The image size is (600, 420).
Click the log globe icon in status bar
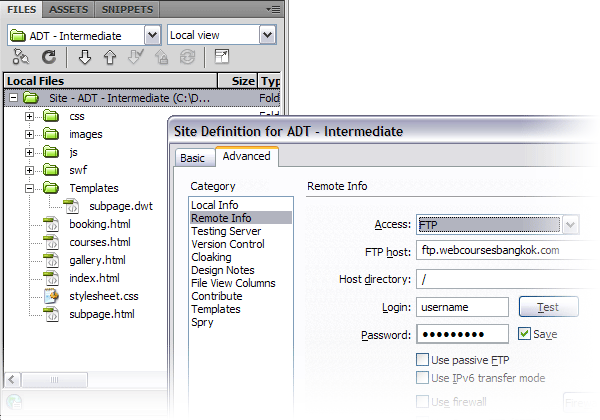14,402
